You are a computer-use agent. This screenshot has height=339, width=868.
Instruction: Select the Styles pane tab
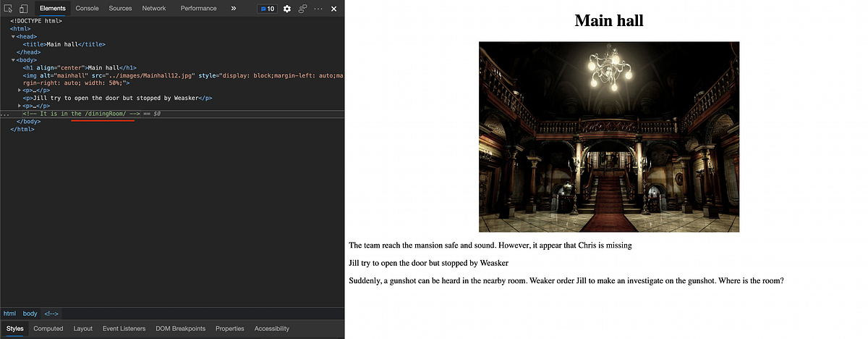[x=14, y=329]
